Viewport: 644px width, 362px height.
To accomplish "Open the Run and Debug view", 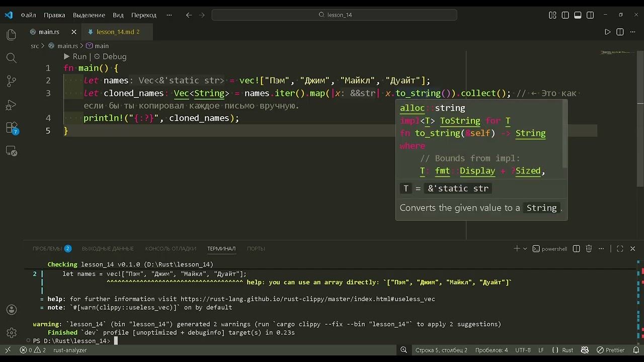I will 11,105.
